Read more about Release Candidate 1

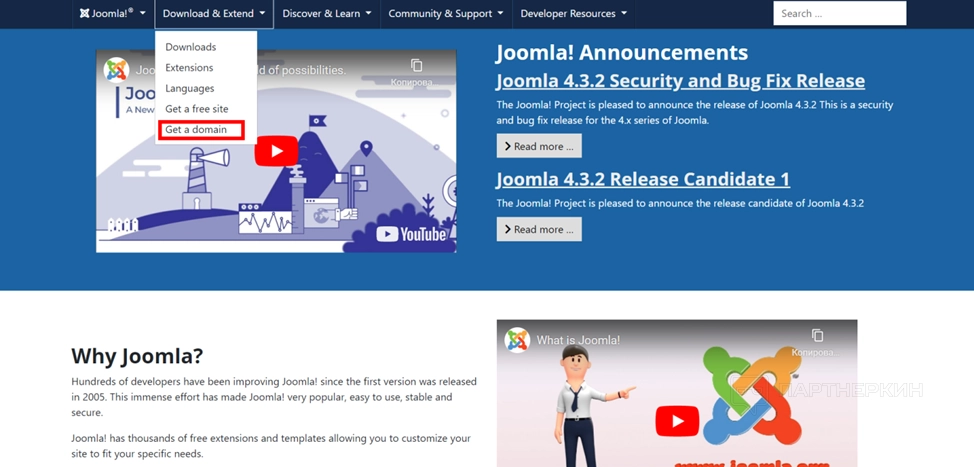click(539, 229)
